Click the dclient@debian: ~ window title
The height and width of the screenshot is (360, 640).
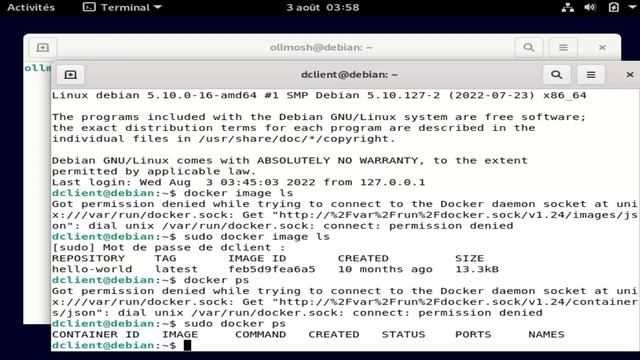349,75
